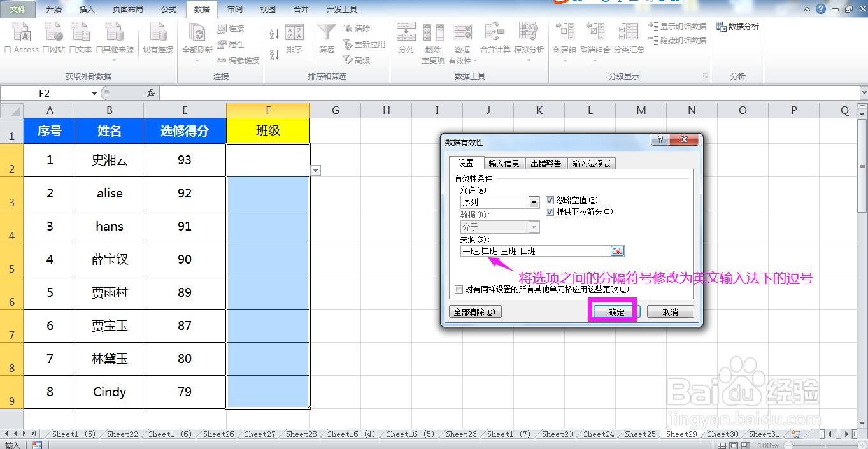The width and height of the screenshot is (868, 449).
Task: Switch to the 插入 ribbon tab
Action: (87, 10)
